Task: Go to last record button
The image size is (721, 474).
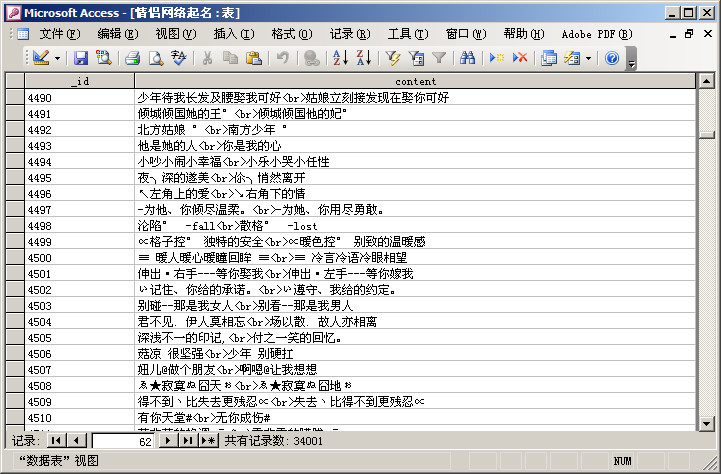Action: (x=188, y=440)
